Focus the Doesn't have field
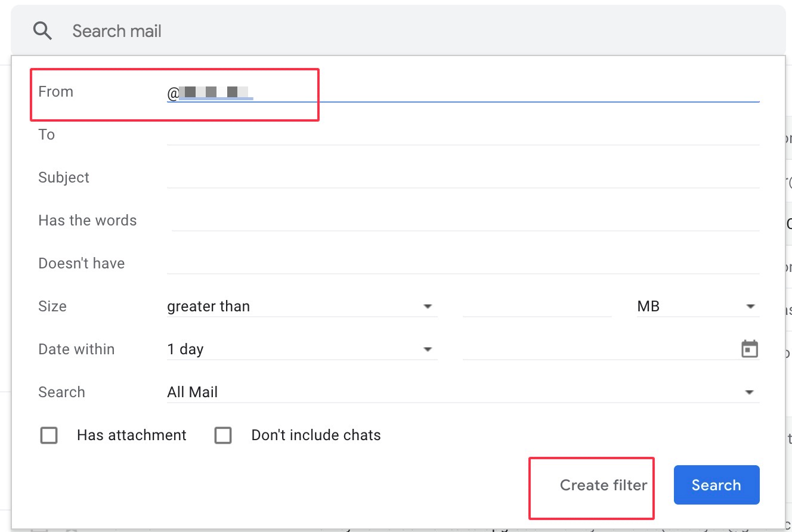This screenshot has width=792, height=532. pos(463,264)
